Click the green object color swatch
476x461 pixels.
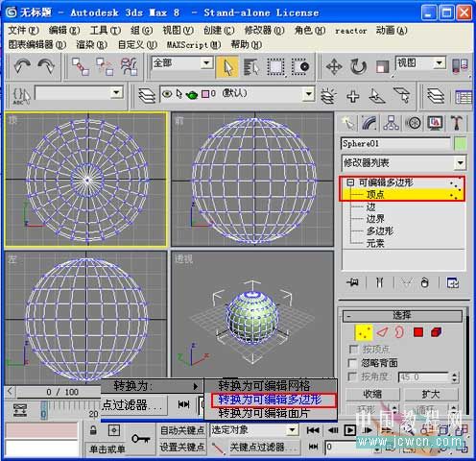[460, 143]
